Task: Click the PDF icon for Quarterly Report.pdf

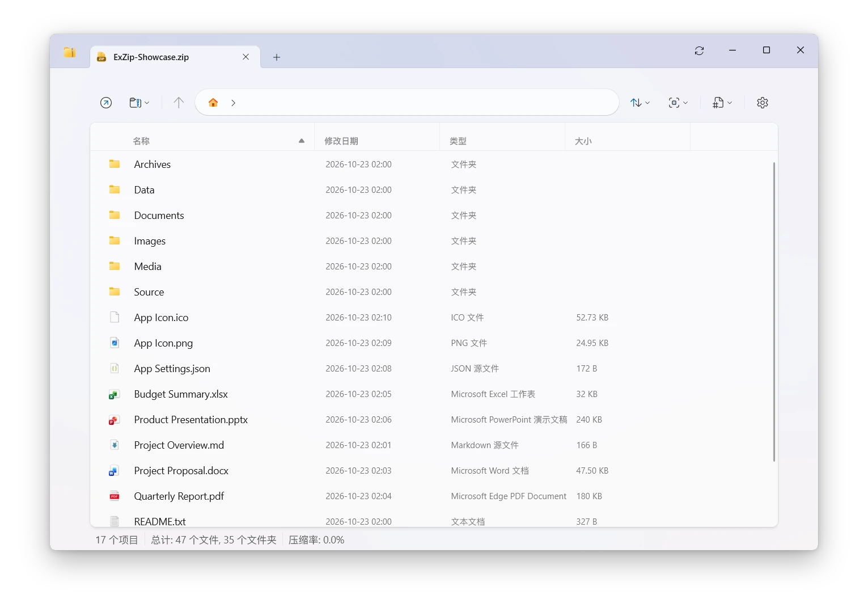Action: click(x=115, y=496)
